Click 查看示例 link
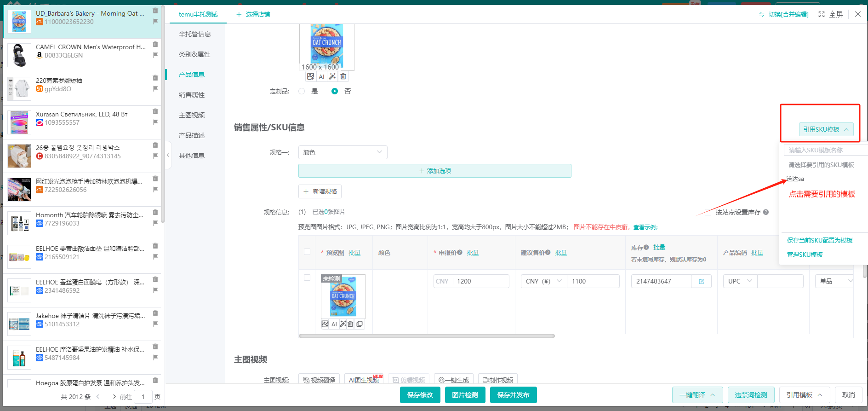The width and height of the screenshot is (868, 411). [645, 227]
